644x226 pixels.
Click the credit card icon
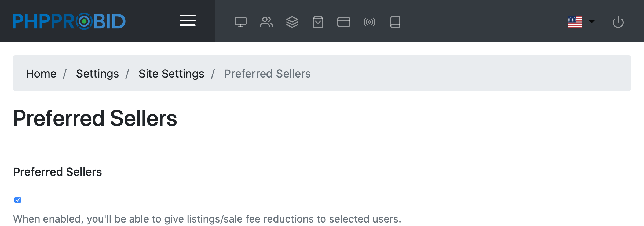(343, 22)
